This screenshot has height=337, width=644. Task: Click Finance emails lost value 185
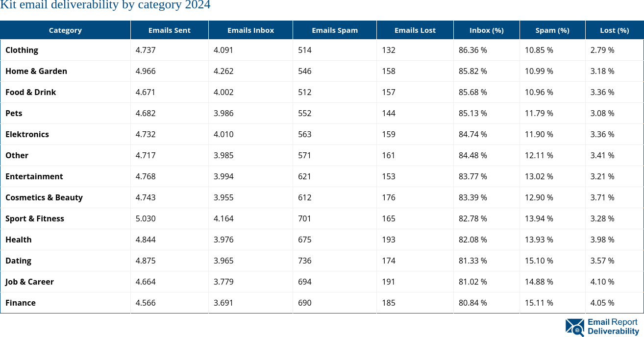[x=389, y=303]
